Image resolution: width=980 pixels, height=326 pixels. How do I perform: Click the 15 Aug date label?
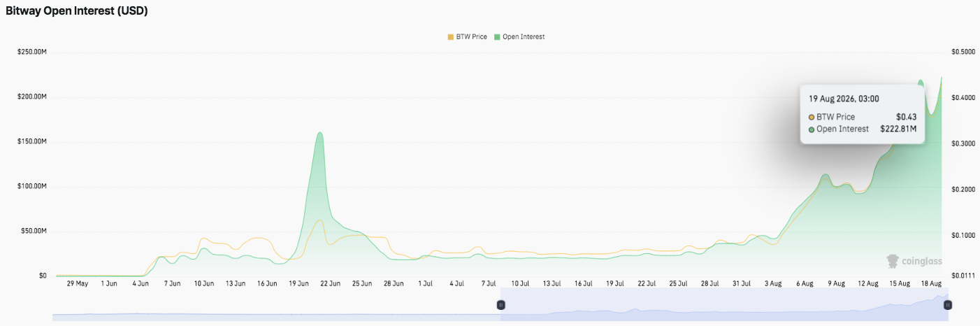pyautogui.click(x=900, y=284)
